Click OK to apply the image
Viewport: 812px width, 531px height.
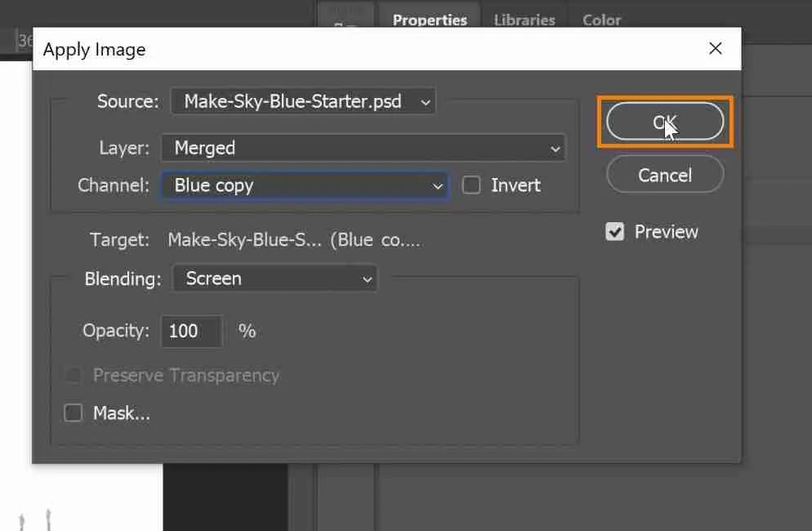(x=664, y=119)
